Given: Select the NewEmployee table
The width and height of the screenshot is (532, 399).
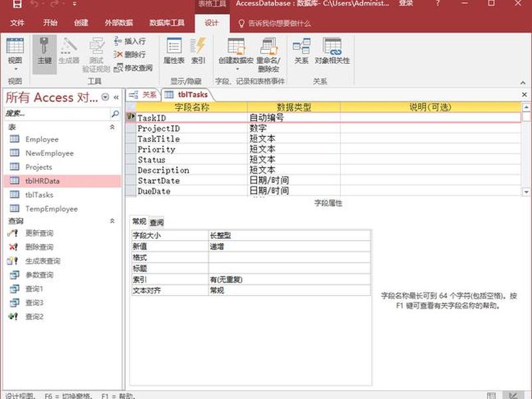Looking at the screenshot, I should pyautogui.click(x=49, y=153).
